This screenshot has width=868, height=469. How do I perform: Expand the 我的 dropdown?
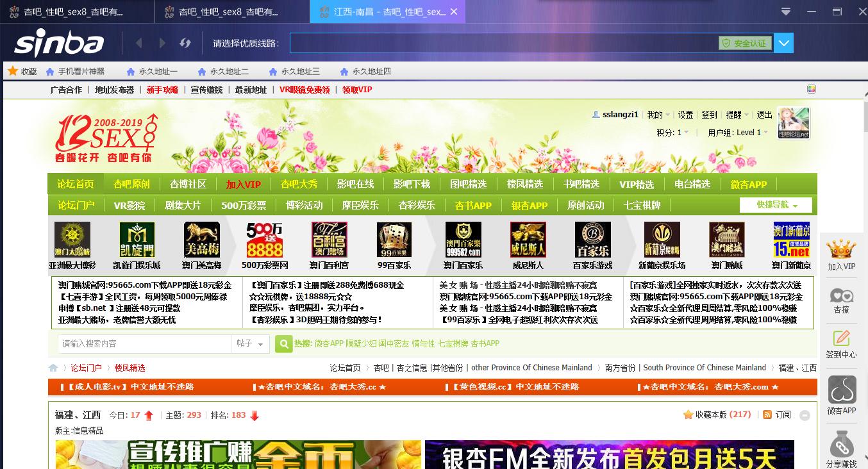click(658, 115)
